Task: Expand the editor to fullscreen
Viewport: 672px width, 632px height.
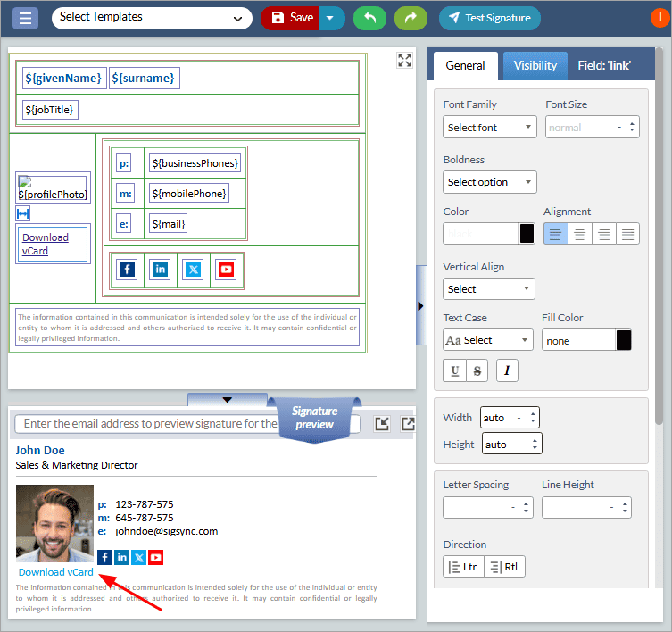Action: coord(404,60)
